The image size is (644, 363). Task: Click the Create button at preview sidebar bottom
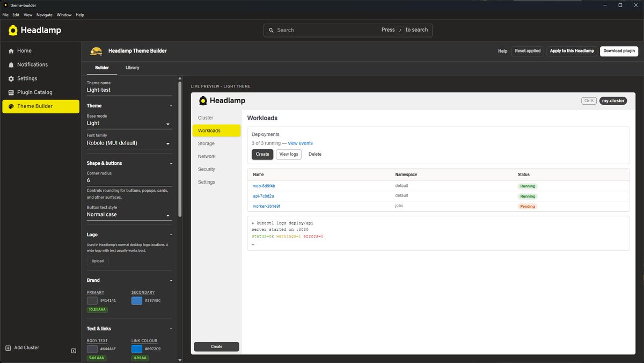point(217,347)
